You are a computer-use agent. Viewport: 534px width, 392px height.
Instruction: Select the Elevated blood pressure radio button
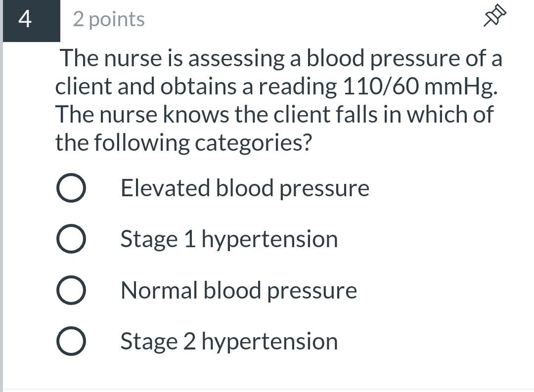[x=71, y=188]
